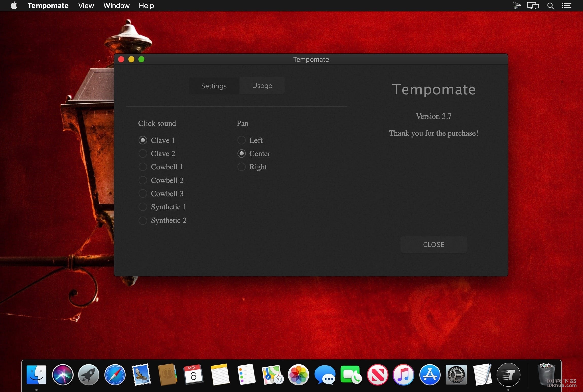Switch to the Settings tab

[214, 86]
